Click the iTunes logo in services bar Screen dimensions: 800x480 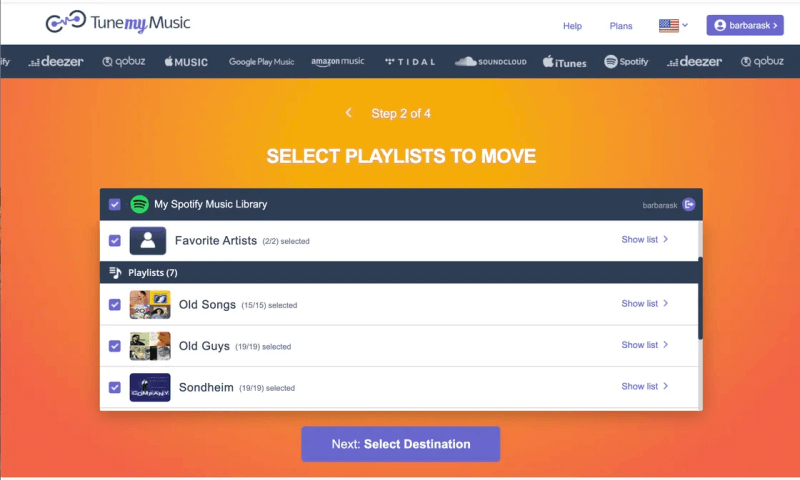[564, 62]
